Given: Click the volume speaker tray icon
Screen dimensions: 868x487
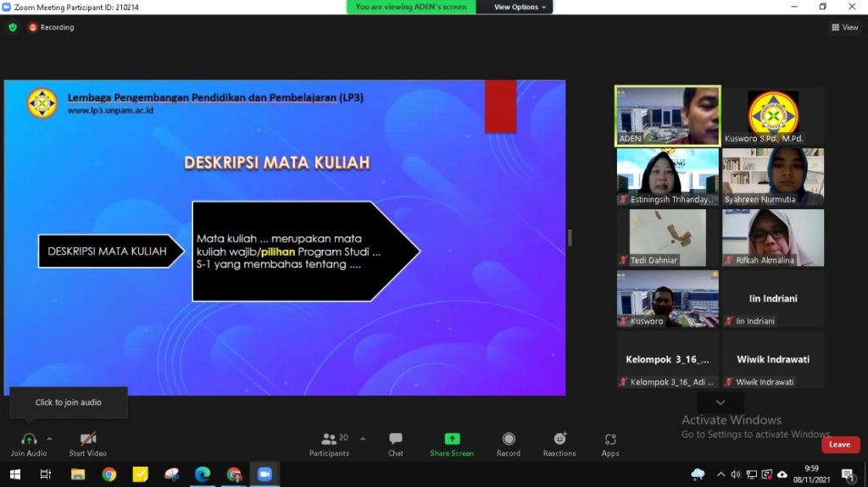Looking at the screenshot, I should click(x=736, y=474).
